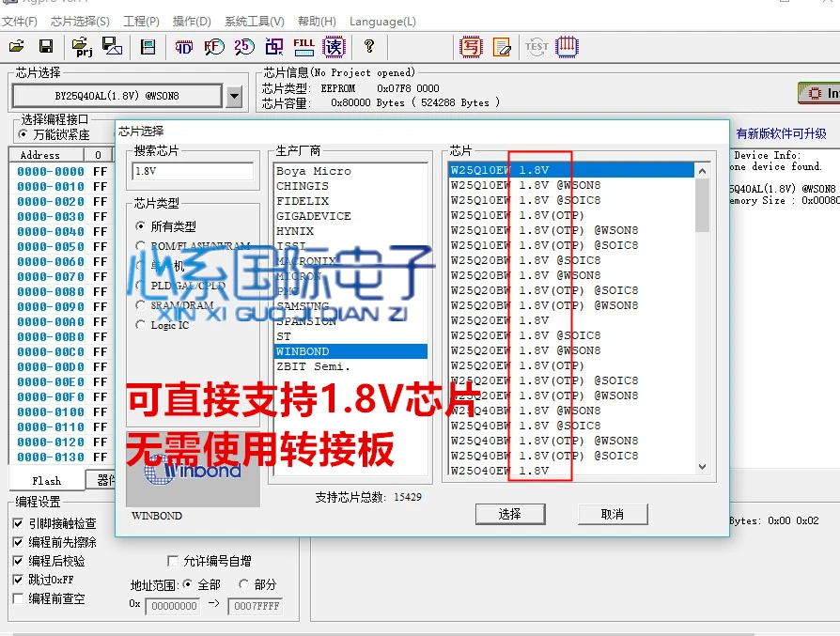The width and height of the screenshot is (840, 636).
Task: Click the erase chip icon after TEST
Action: click(x=567, y=47)
